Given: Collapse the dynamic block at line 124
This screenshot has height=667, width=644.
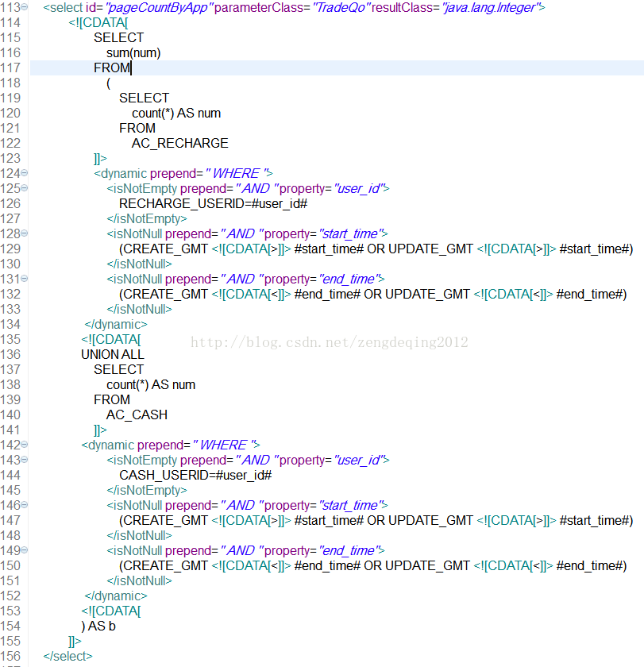Looking at the screenshot, I should [x=25, y=173].
